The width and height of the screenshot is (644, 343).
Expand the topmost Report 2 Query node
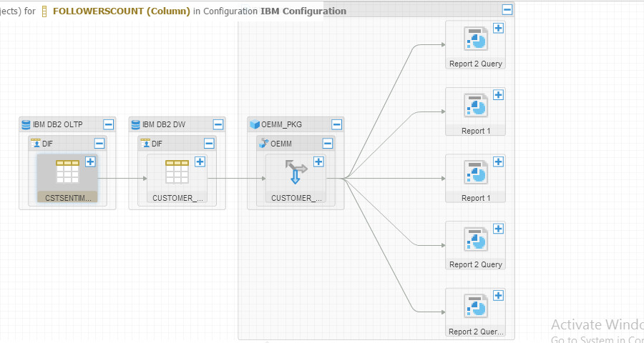tap(498, 28)
